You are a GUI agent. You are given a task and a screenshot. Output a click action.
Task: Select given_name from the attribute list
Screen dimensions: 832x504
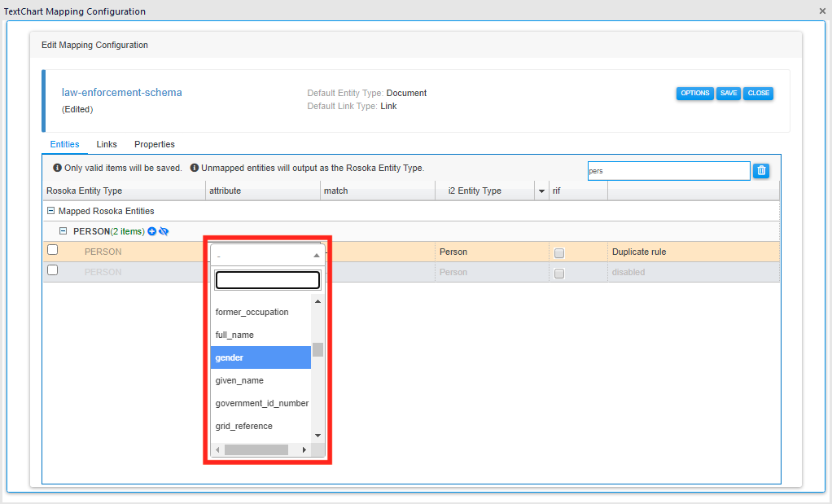pos(239,380)
